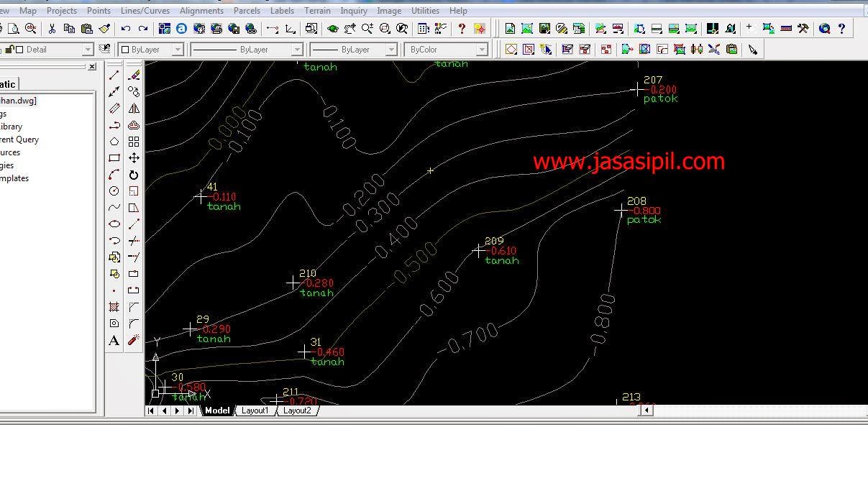Screen dimensions: 868x486
Task: Activate the Mirror tool
Action: pos(134,109)
